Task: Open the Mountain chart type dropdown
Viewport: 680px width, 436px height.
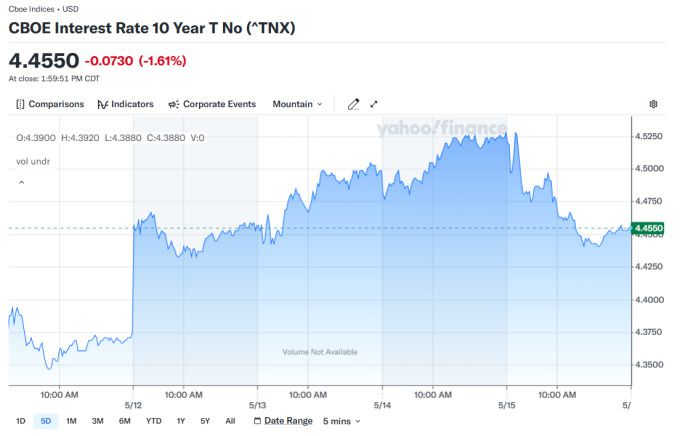Action: click(298, 104)
